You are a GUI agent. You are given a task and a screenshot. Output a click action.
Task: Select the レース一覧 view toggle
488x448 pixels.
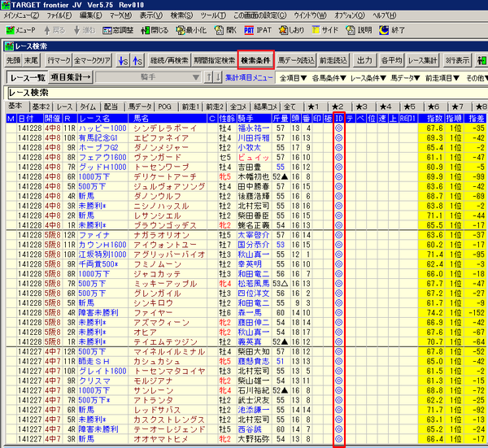(x=27, y=77)
